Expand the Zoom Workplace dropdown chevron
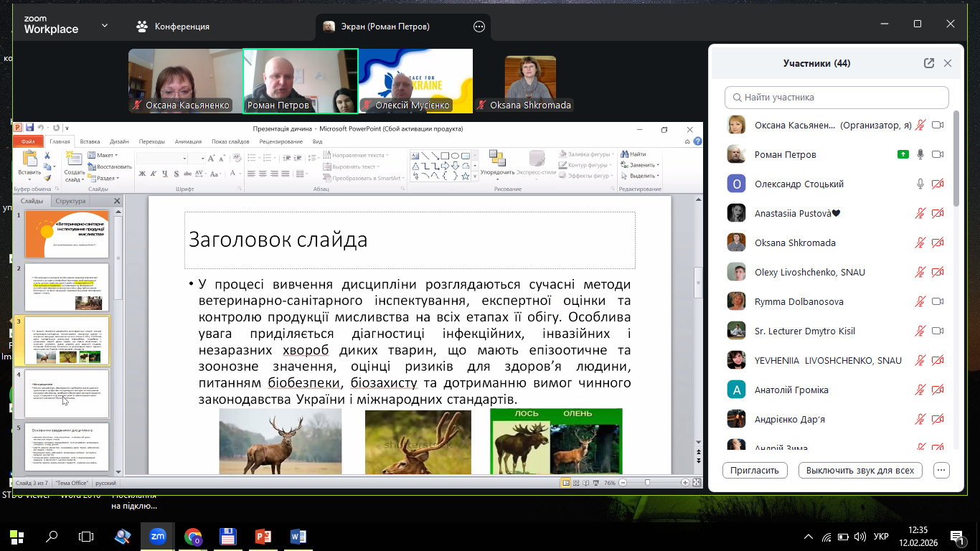Image resolution: width=980 pixels, height=551 pixels. click(105, 26)
